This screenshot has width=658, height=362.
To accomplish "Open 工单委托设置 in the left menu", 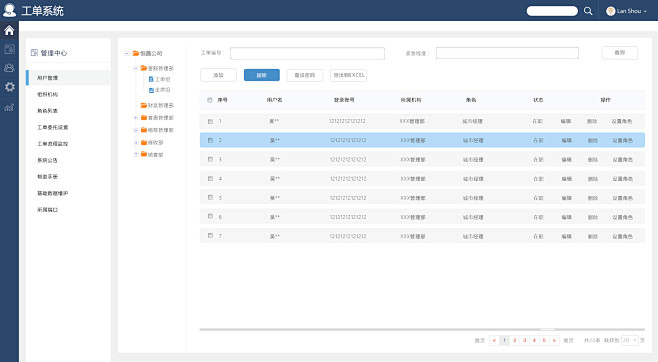I will coord(52,128).
